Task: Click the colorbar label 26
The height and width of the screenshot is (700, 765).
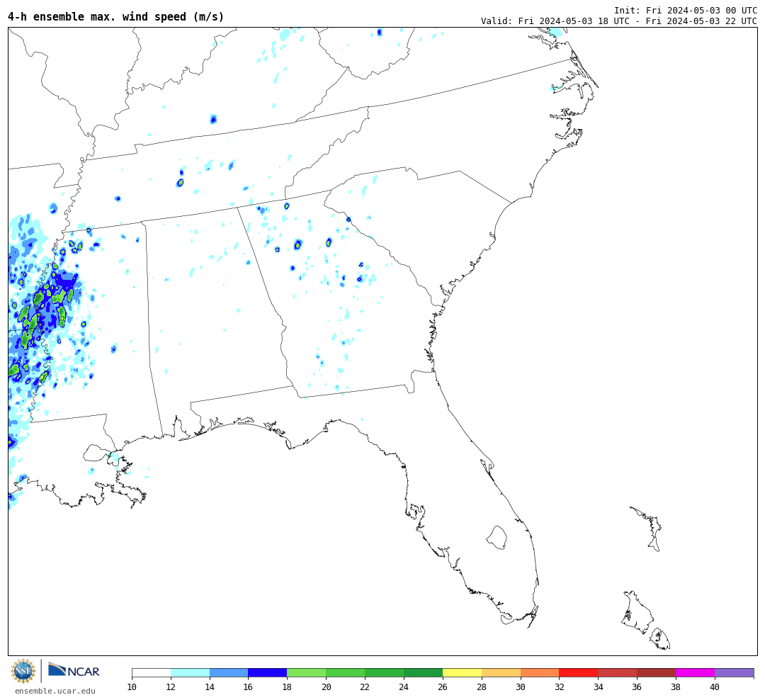Action: click(443, 687)
